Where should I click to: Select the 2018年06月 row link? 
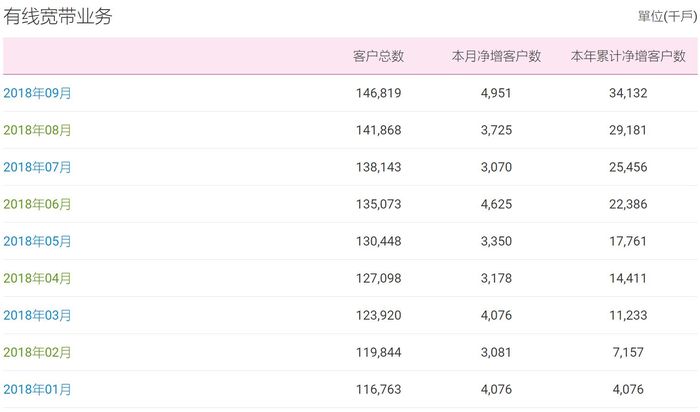click(x=38, y=204)
